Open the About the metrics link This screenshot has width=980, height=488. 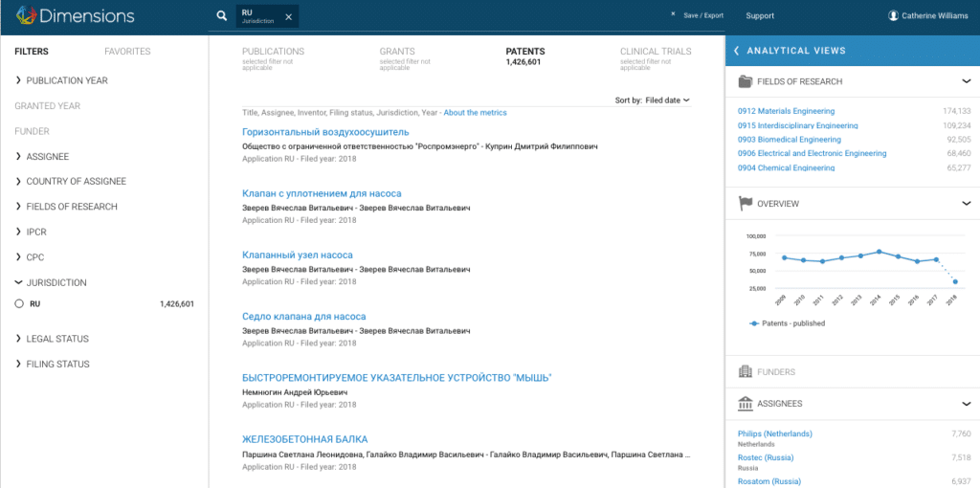475,113
